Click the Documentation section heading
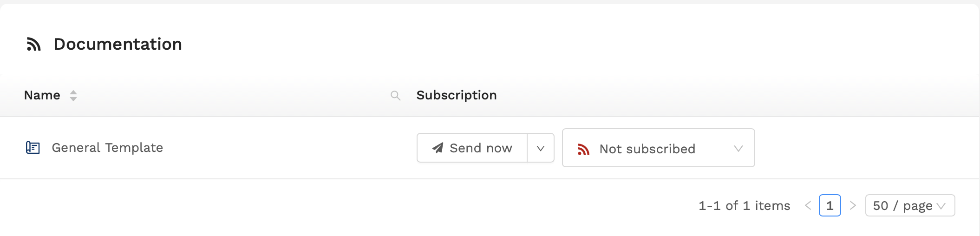This screenshot has height=236, width=980. pyautogui.click(x=118, y=44)
